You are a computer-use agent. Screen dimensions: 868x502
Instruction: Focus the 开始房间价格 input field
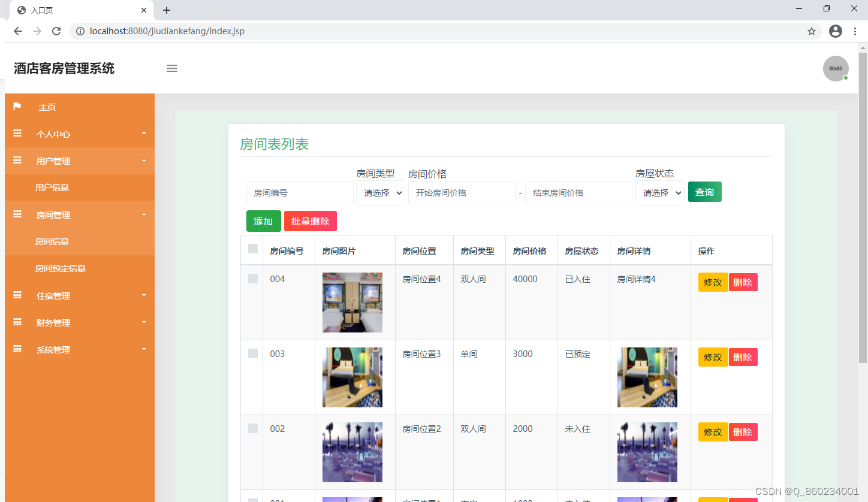pos(462,193)
